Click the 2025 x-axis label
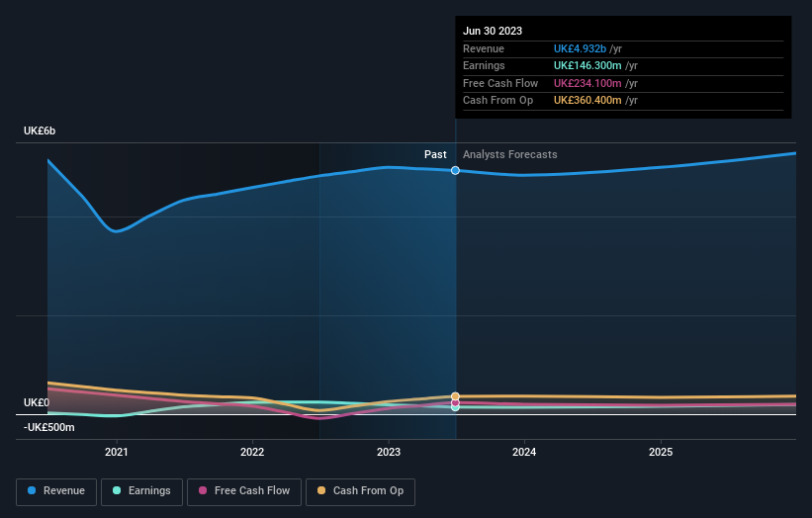 tap(661, 452)
